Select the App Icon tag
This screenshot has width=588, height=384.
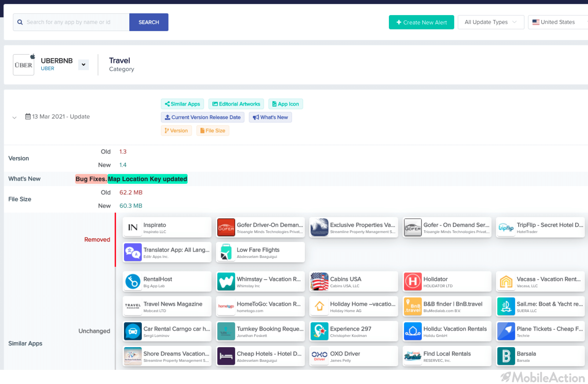(x=286, y=104)
